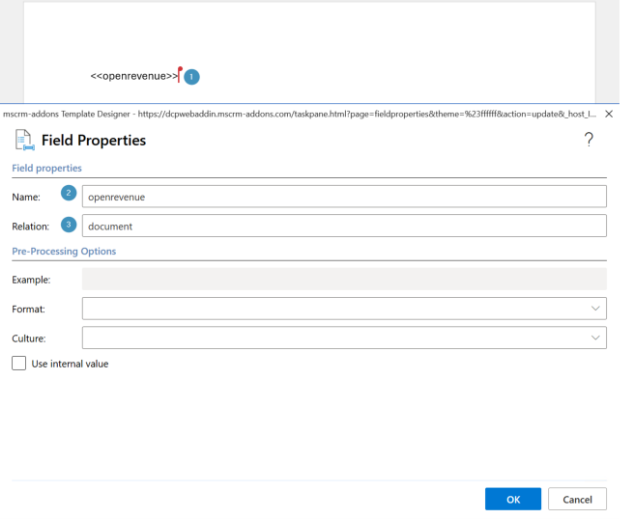Screen dimensions: 621x519
Task: Click the Pre-Processing Options section header
Action: click(64, 251)
